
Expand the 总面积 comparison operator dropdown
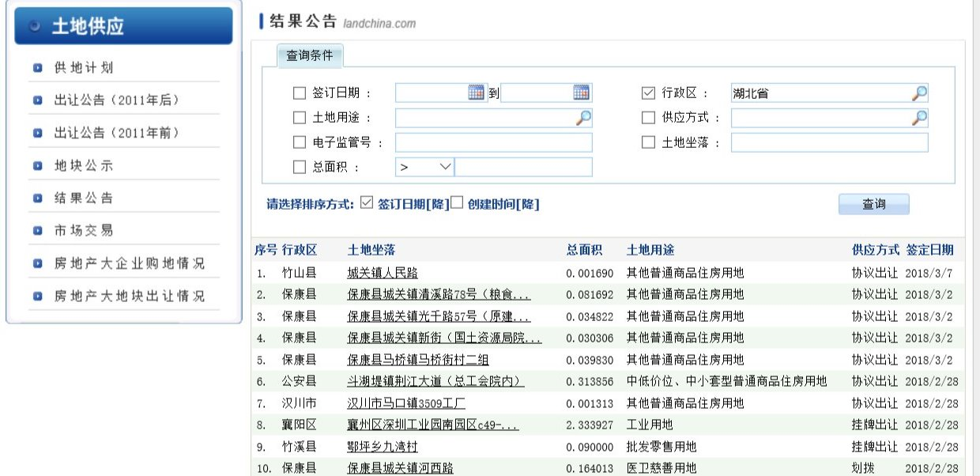click(424, 167)
